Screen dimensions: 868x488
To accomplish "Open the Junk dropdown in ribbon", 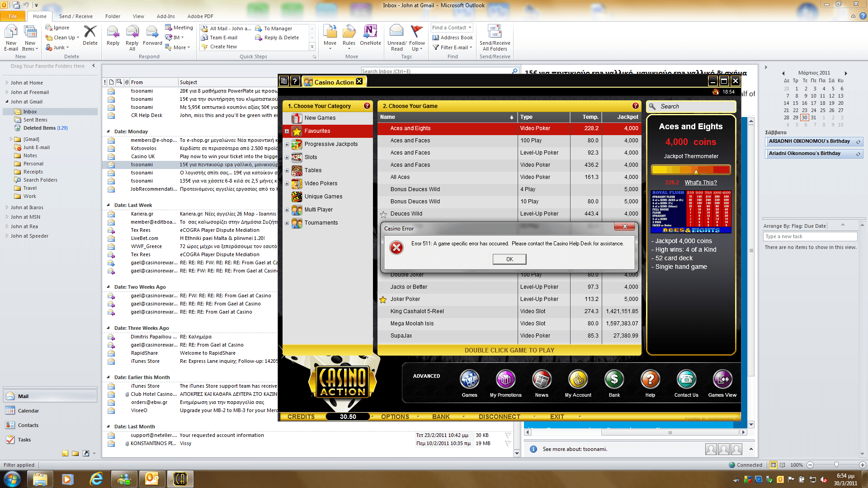I will click(57, 47).
